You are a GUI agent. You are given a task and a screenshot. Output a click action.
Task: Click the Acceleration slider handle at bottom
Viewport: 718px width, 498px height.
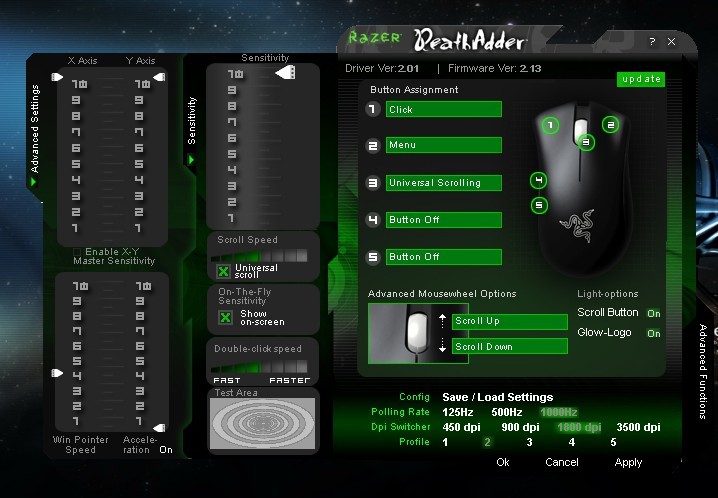159,428
